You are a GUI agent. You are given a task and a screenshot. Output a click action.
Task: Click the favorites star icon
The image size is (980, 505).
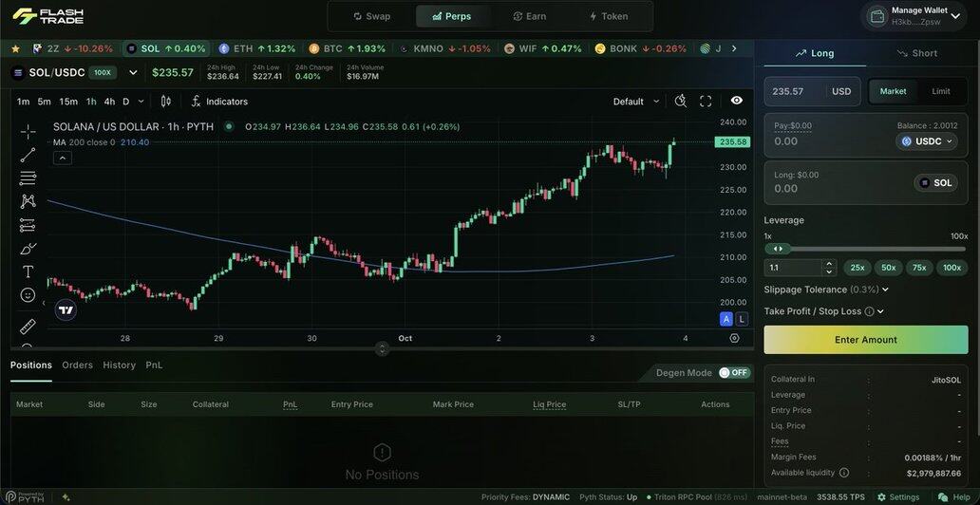click(x=15, y=48)
